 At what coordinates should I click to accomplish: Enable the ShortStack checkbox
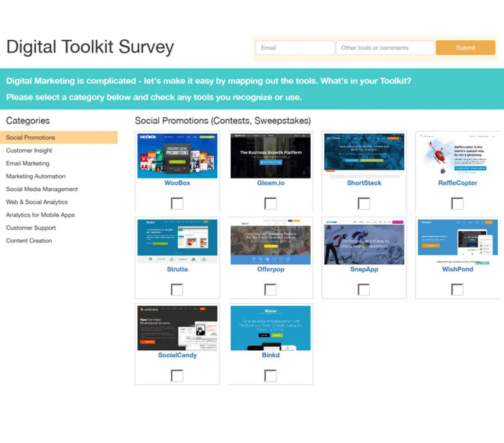pyautogui.click(x=364, y=204)
